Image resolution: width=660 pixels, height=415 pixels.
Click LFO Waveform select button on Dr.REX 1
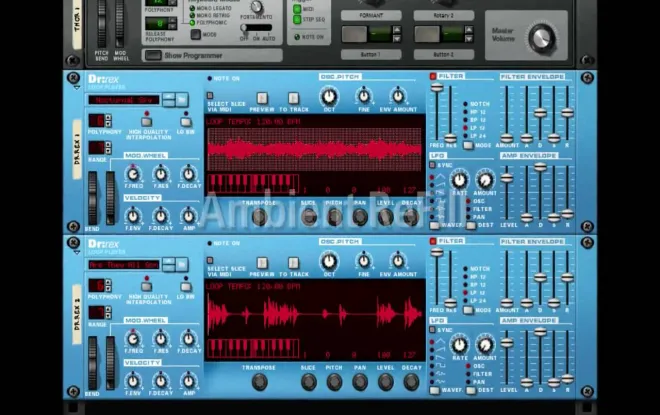click(x=434, y=225)
